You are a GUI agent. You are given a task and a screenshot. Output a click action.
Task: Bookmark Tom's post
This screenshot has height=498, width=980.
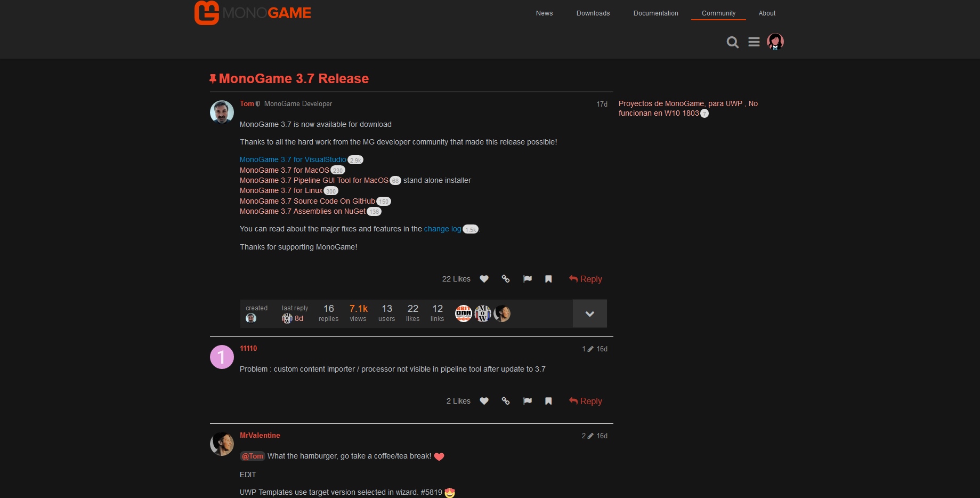pyautogui.click(x=548, y=279)
